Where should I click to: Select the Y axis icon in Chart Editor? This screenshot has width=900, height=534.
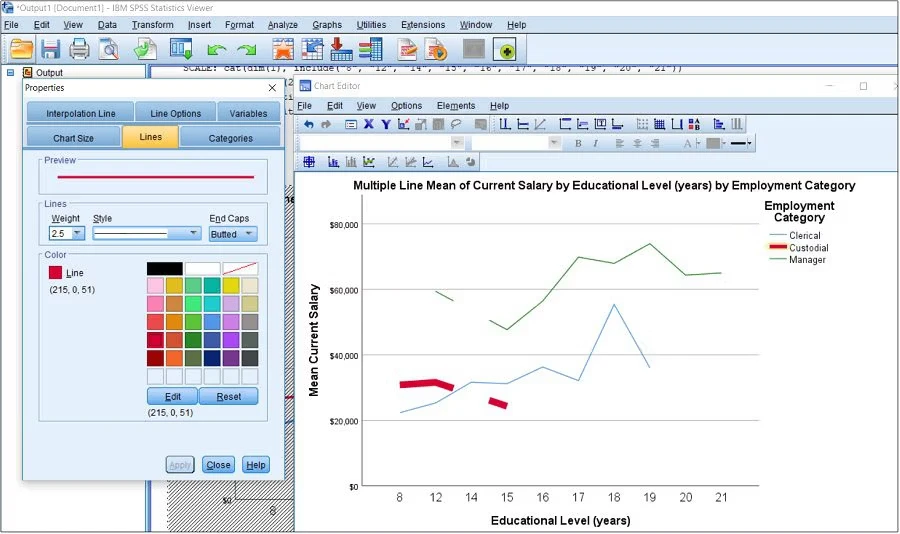click(x=386, y=124)
